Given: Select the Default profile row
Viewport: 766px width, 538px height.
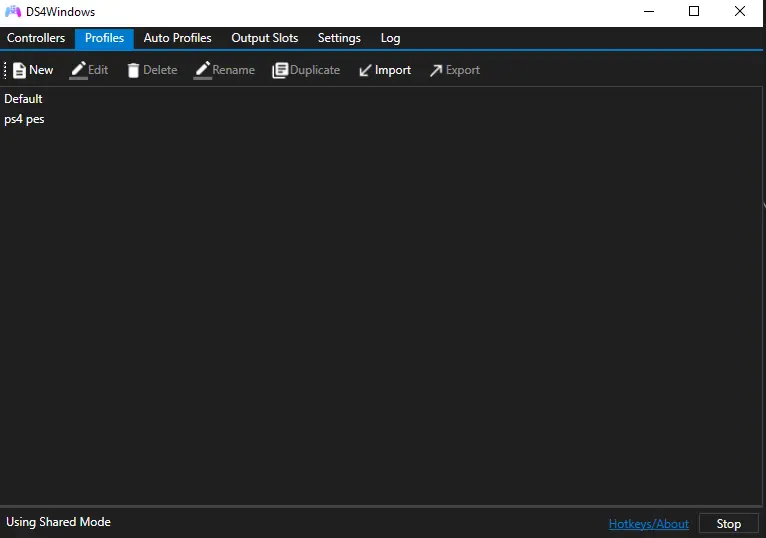Looking at the screenshot, I should 381,99.
